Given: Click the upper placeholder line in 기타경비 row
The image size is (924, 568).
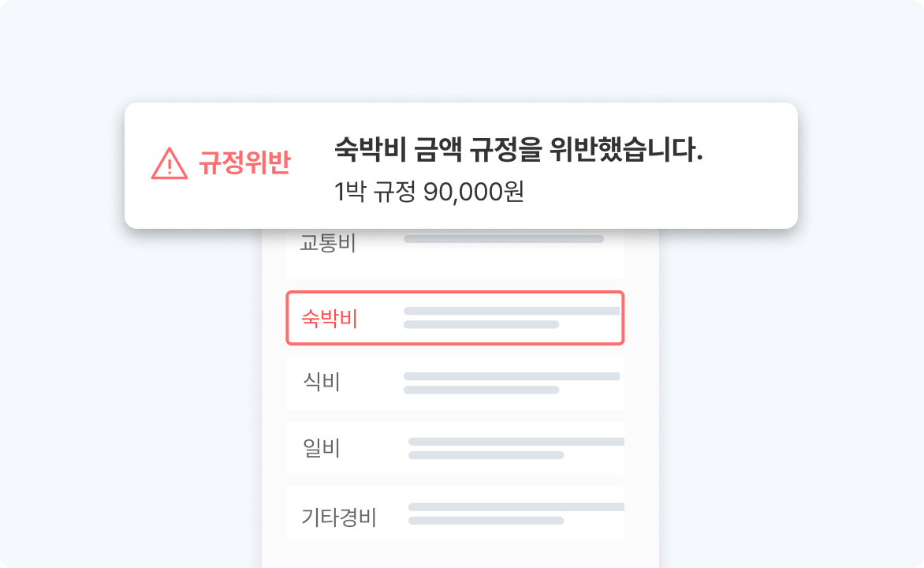Looking at the screenshot, I should coord(516,507).
